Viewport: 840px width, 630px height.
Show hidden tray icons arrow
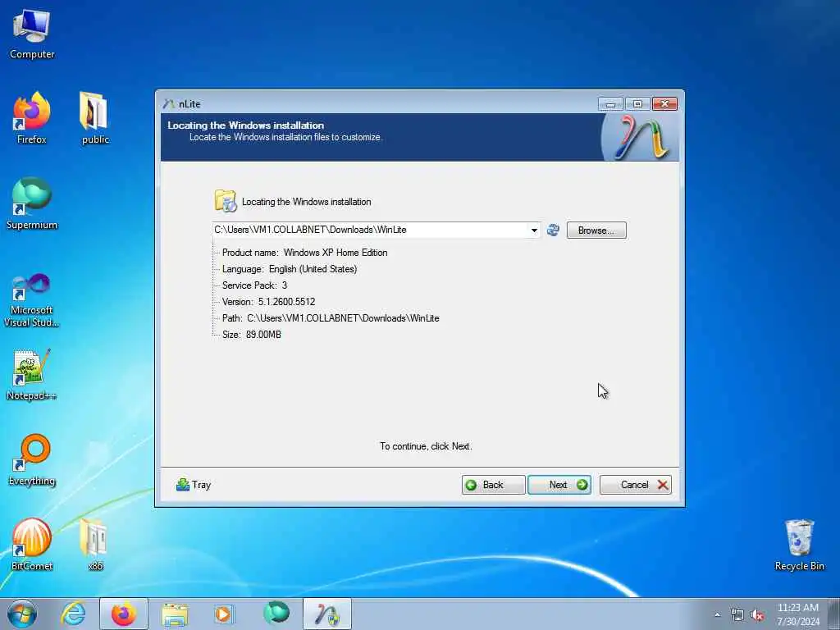coord(717,615)
